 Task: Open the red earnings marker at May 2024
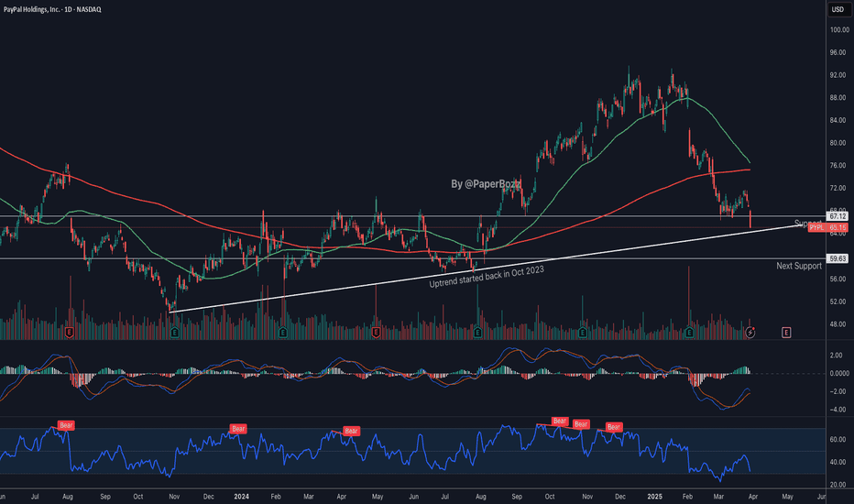pos(376,333)
